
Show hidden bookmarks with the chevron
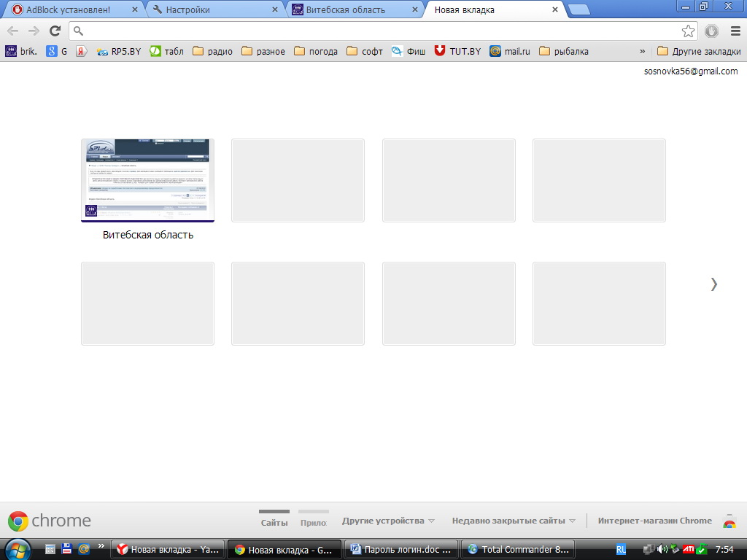pos(642,51)
